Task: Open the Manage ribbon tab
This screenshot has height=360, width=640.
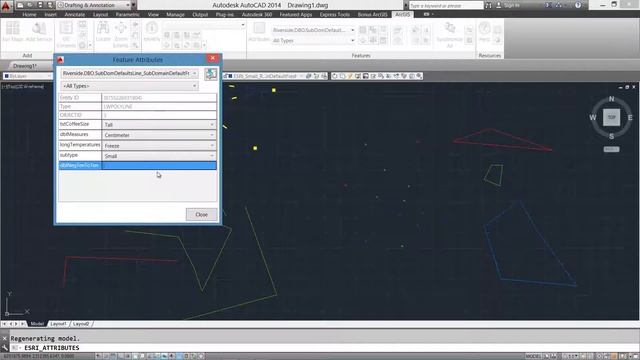Action: coord(176,14)
